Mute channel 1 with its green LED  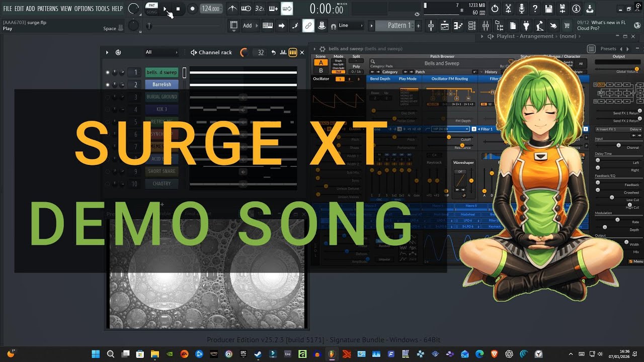click(x=108, y=72)
